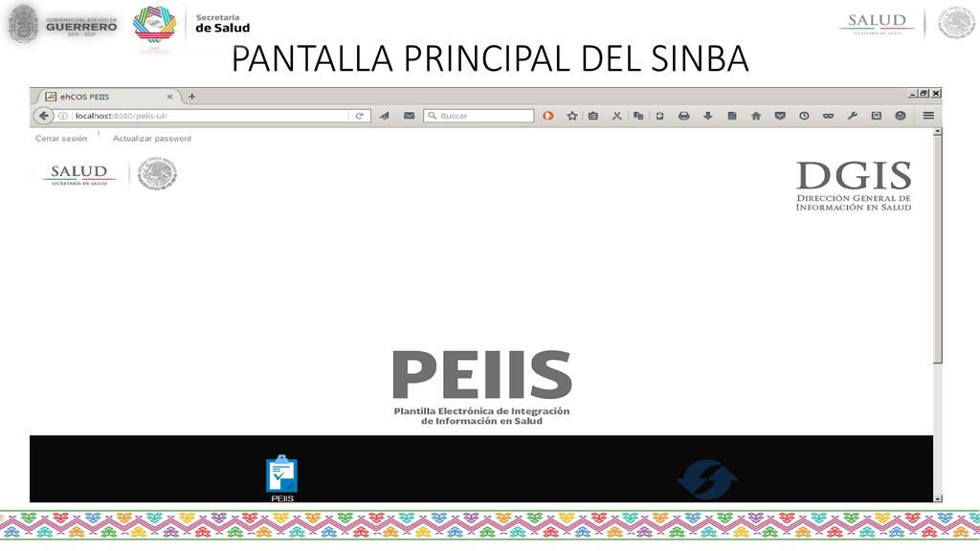Open developer tools with wrench icon
The image size is (980, 551).
pyautogui.click(x=852, y=116)
